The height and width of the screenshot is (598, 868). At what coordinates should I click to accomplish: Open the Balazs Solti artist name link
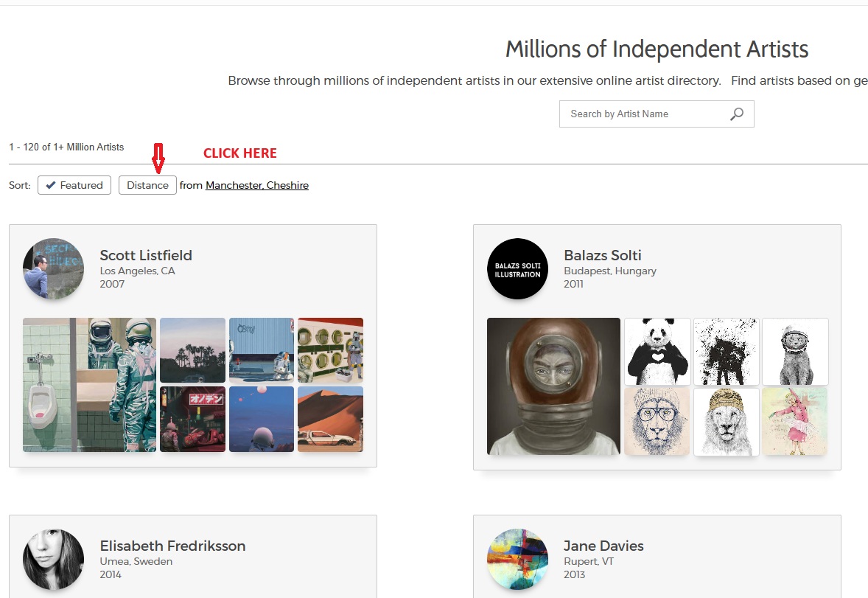click(x=602, y=255)
